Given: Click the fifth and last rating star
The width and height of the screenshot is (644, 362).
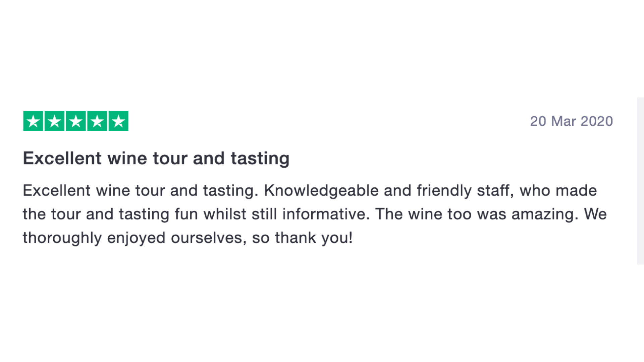Looking at the screenshot, I should click(x=118, y=121).
